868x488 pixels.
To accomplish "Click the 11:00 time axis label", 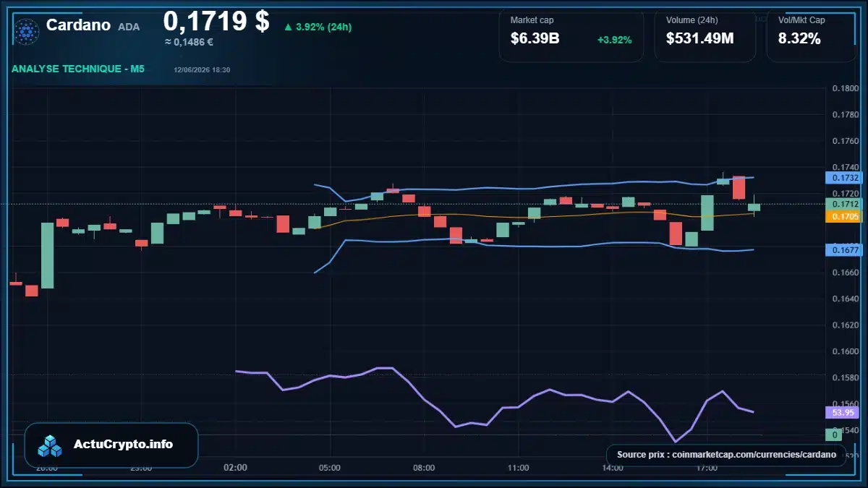I will [519, 468].
